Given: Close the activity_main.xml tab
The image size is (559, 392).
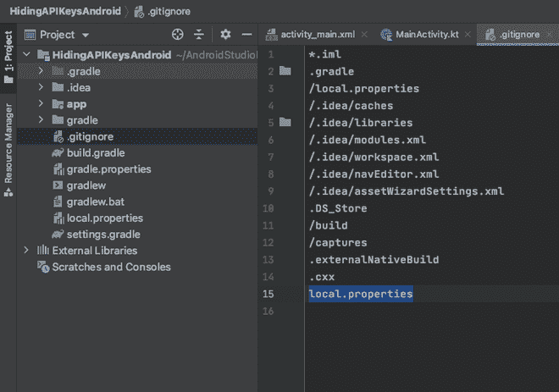Looking at the screenshot, I should tap(364, 35).
